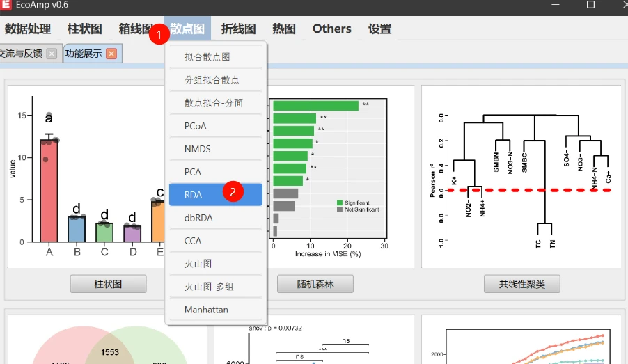Pick PCA from the dropdown list
This screenshot has width=628, height=364.
coord(215,172)
